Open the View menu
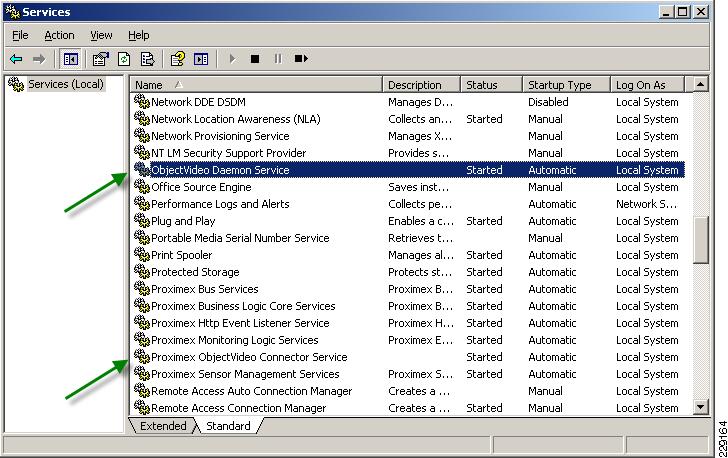This screenshot has height=458, width=728. click(x=101, y=35)
